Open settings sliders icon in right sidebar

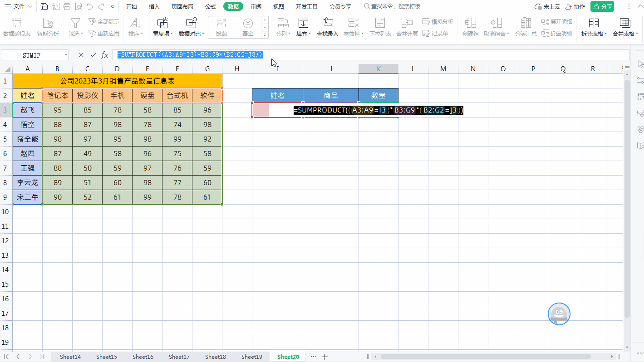pos(640,80)
